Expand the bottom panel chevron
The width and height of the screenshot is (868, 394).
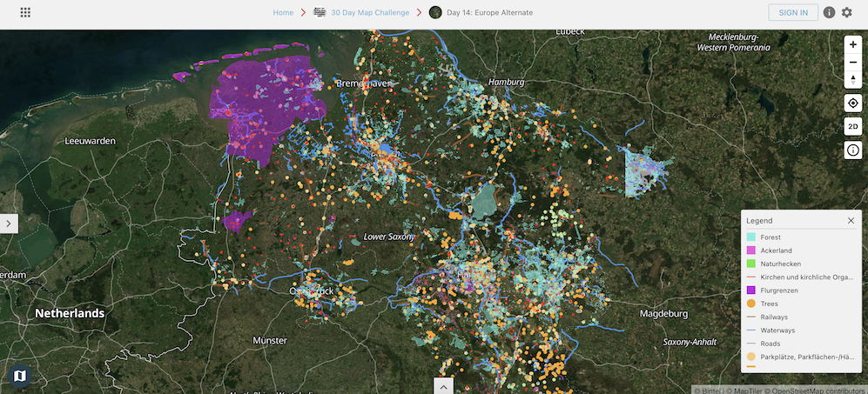click(443, 386)
